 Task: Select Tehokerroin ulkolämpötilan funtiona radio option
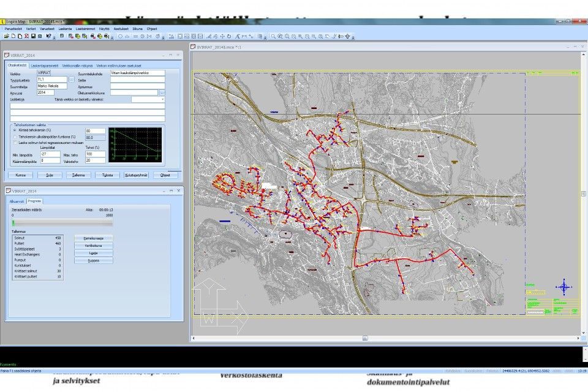pyautogui.click(x=14, y=137)
